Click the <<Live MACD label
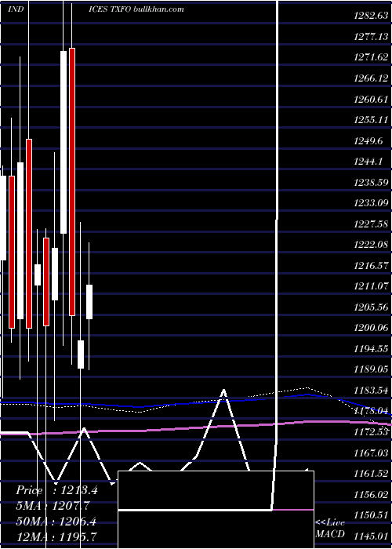 [x=330, y=529]
